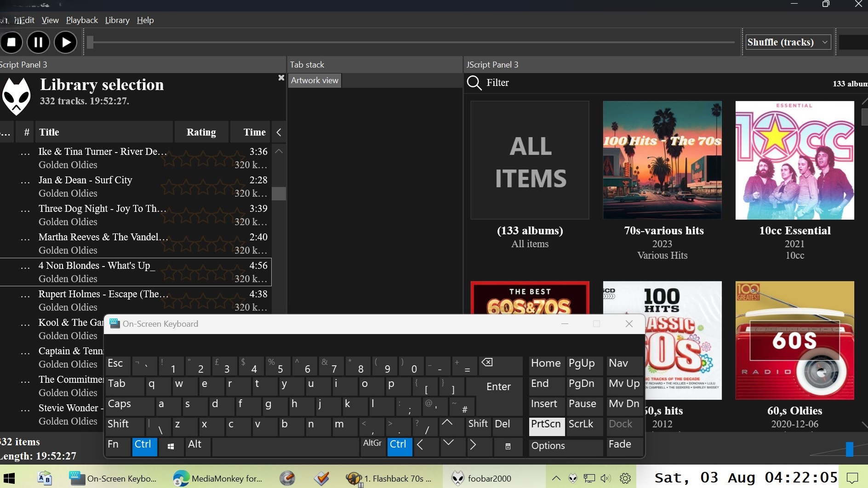Click the Backspace key icon on On-Screen Keyboard
Image resolution: width=868 pixels, height=488 pixels.
(500, 366)
